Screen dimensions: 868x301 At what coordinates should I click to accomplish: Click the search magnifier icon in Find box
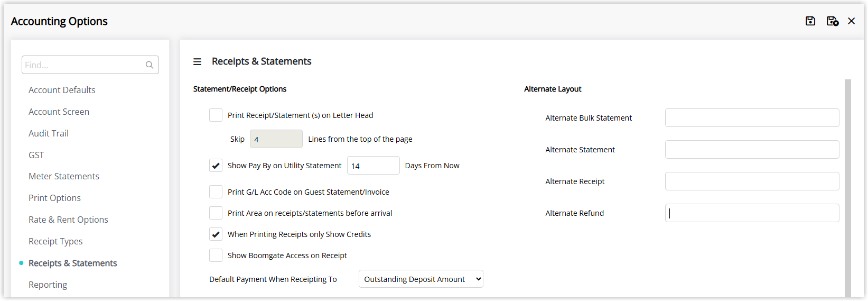point(150,65)
